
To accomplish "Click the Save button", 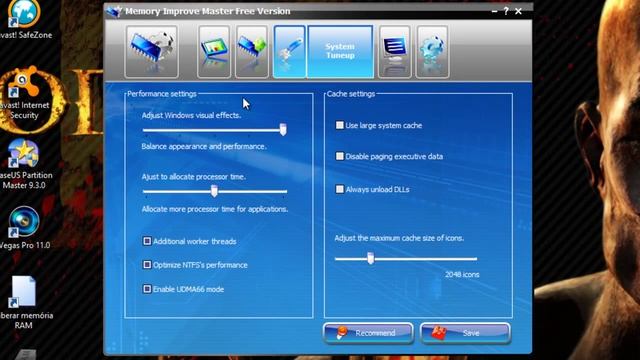I will (x=465, y=333).
